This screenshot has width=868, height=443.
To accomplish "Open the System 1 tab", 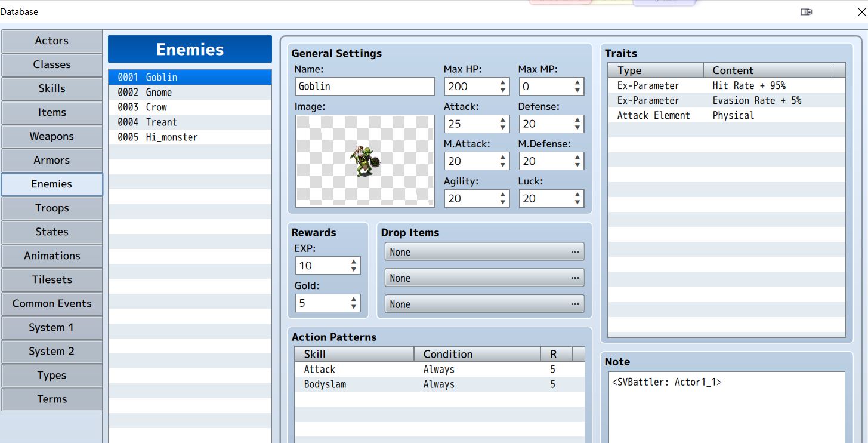I will 52,327.
